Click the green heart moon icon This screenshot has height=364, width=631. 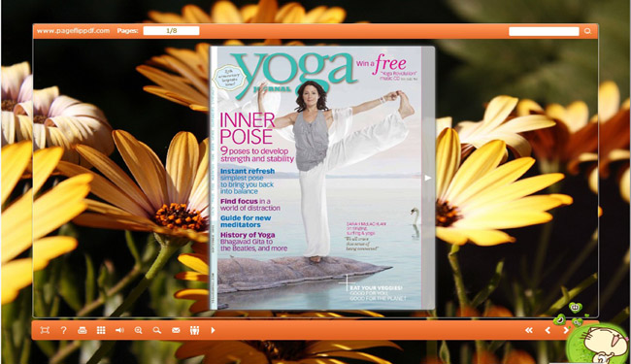coord(559,320)
